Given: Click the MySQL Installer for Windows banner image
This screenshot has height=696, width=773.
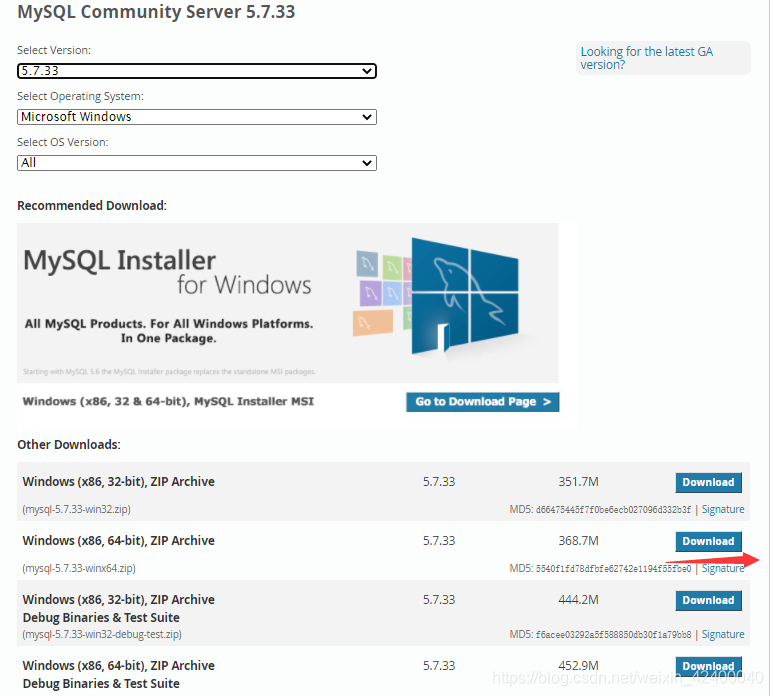Looking at the screenshot, I should pyautogui.click(x=288, y=303).
